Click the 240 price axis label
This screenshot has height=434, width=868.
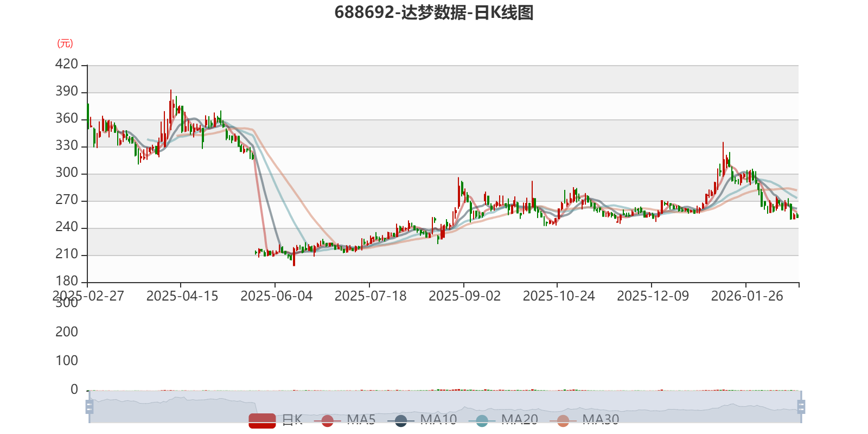click(x=67, y=227)
